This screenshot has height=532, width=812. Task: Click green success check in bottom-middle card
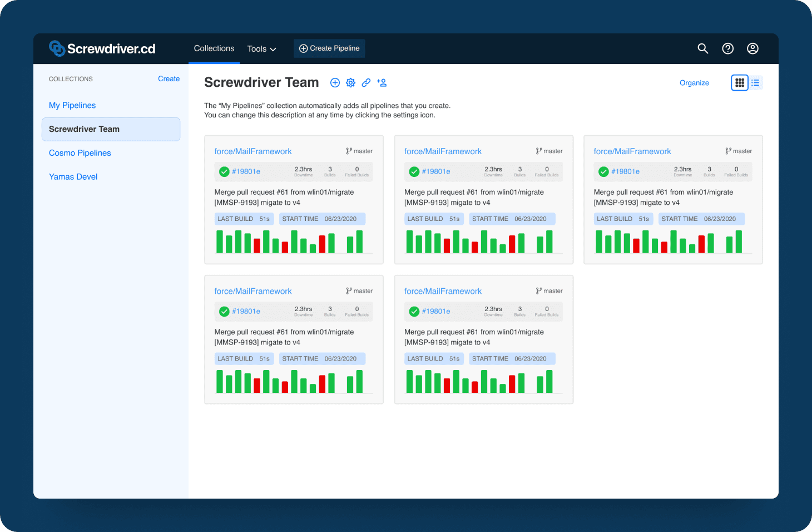coord(414,311)
